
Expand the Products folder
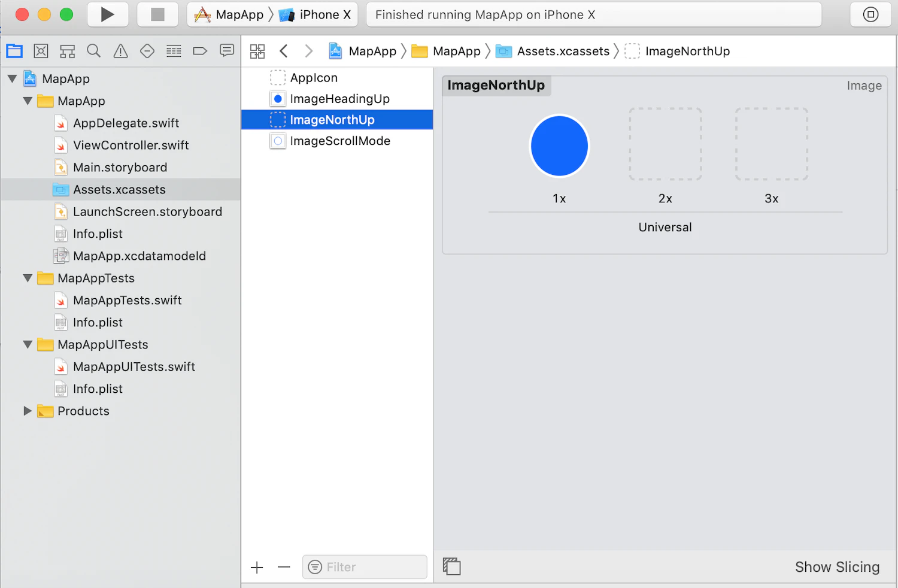28,411
